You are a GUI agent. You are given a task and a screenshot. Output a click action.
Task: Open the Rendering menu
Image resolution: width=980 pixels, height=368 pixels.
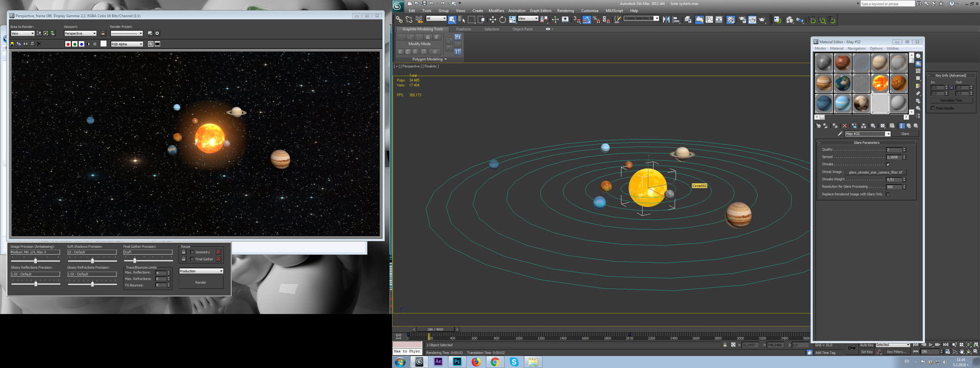565,10
